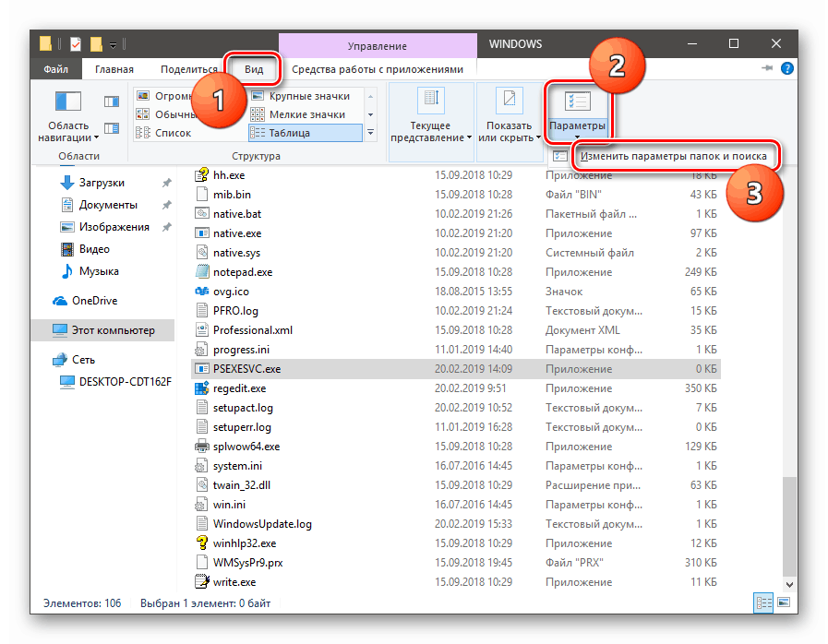Toggle the details pane icon
828x644 pixels.
(112, 128)
